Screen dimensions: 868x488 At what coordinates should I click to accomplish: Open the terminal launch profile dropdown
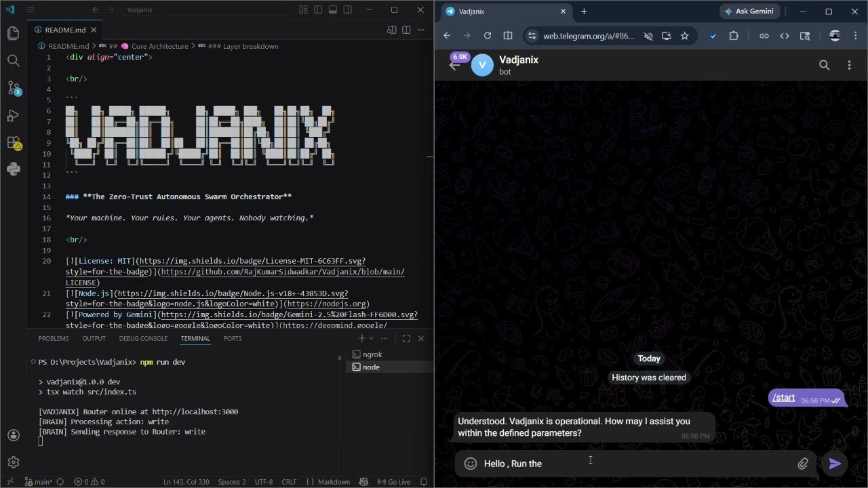coord(371,338)
